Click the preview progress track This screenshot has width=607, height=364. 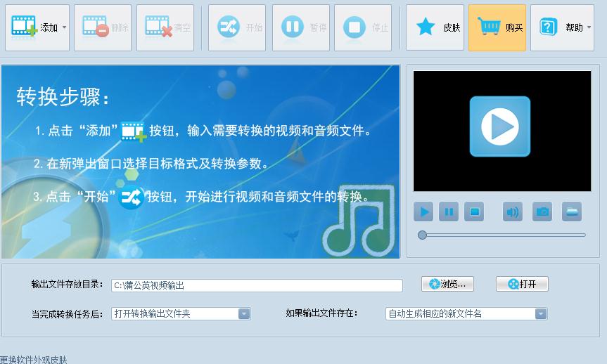[503, 235]
